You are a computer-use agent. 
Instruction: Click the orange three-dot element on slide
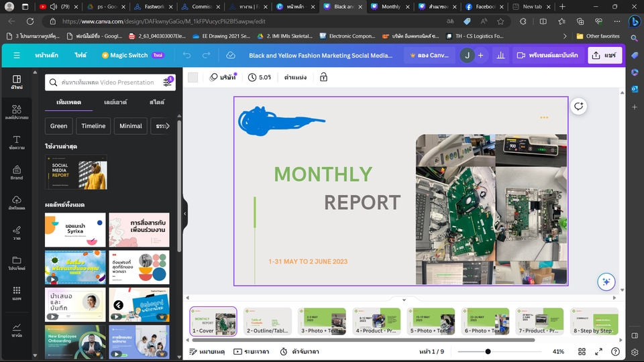[x=544, y=117]
